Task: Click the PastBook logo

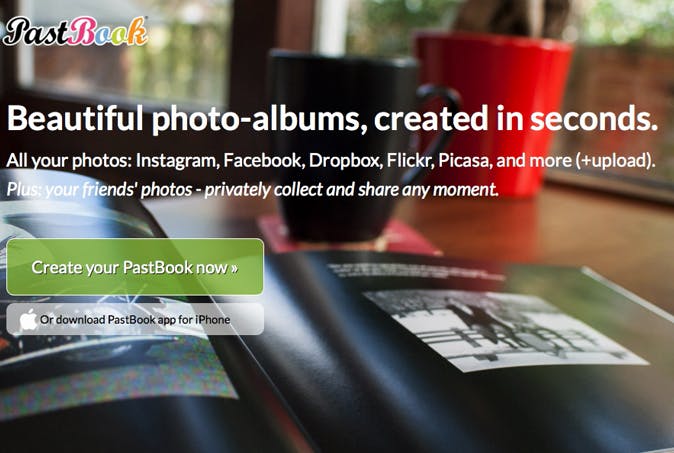Action: click(75, 31)
